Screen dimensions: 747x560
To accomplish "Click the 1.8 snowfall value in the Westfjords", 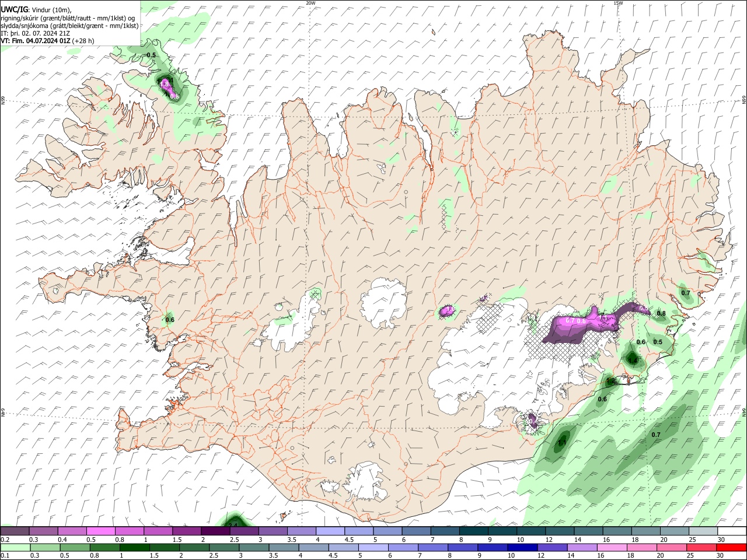I will [x=165, y=84].
